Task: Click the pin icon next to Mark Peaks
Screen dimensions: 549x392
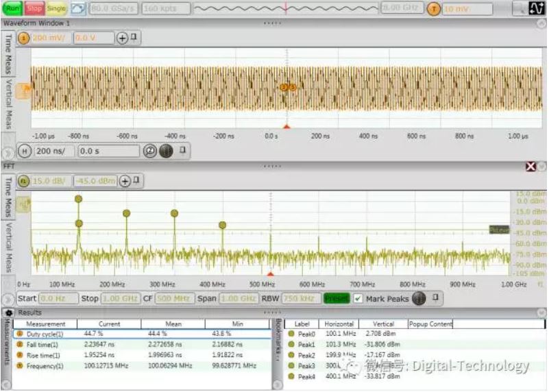Action: [435, 299]
